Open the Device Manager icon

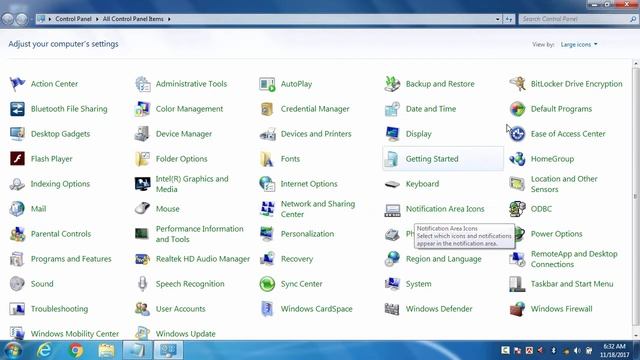tap(142, 134)
